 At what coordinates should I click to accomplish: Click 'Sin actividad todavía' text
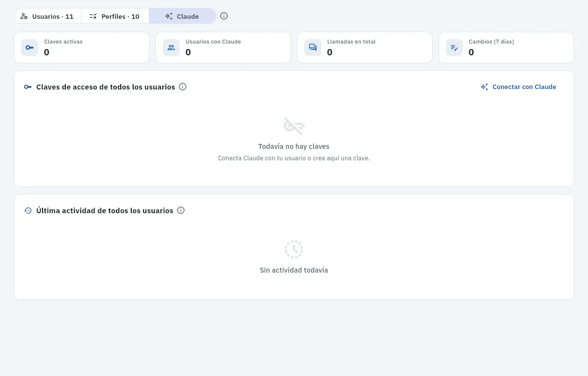(x=294, y=270)
